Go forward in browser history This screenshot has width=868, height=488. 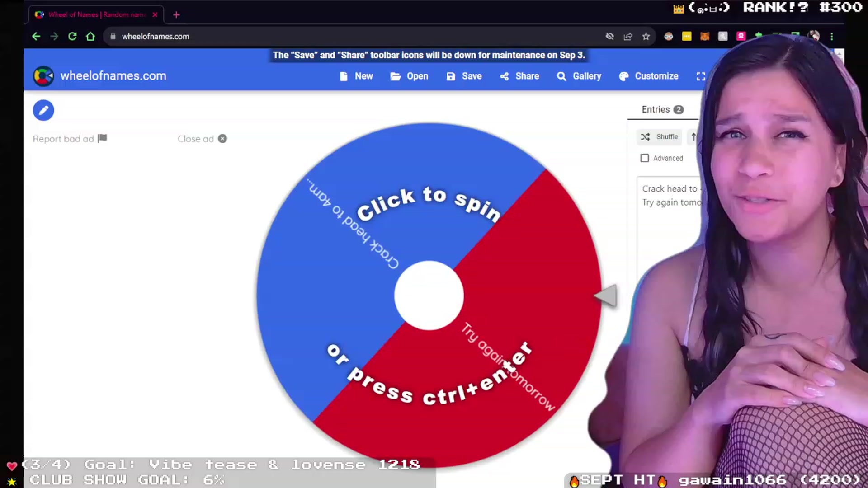(x=54, y=36)
